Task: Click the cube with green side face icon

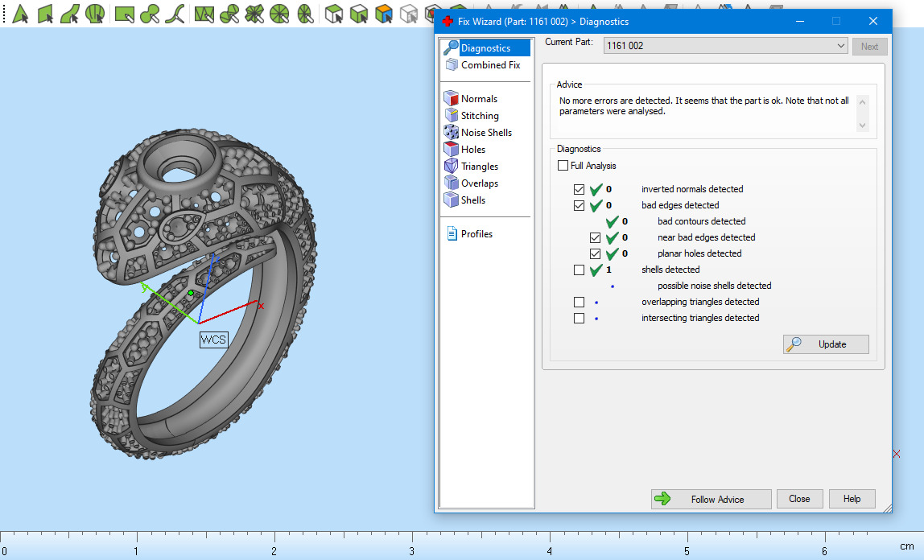Action: (359, 14)
